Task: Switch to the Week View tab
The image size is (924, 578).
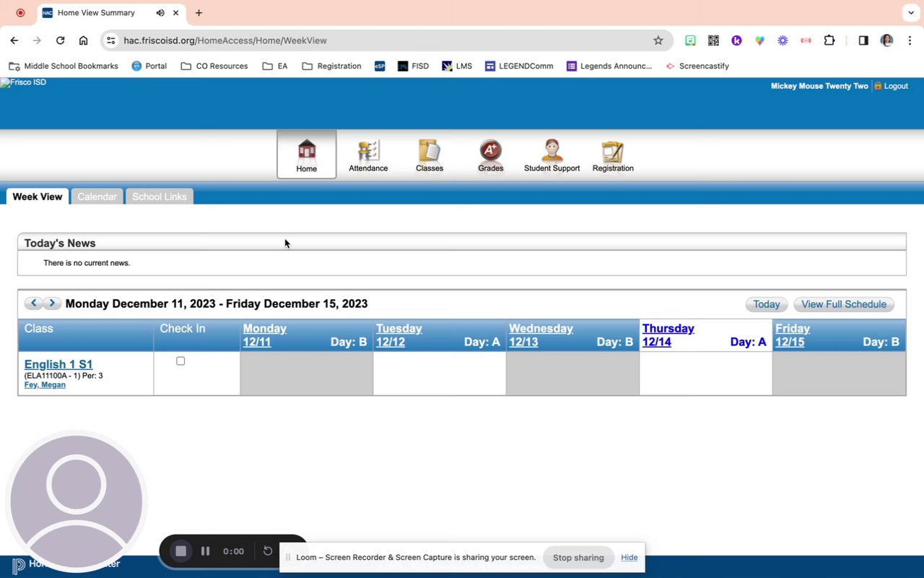Action: point(38,197)
